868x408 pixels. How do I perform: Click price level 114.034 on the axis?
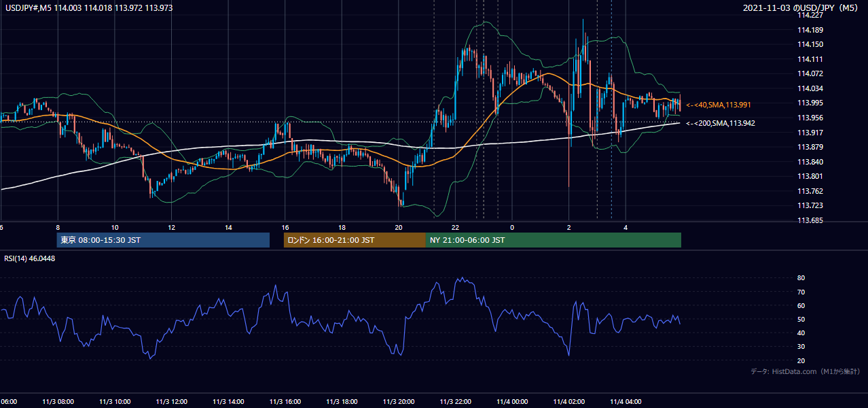pyautogui.click(x=811, y=88)
